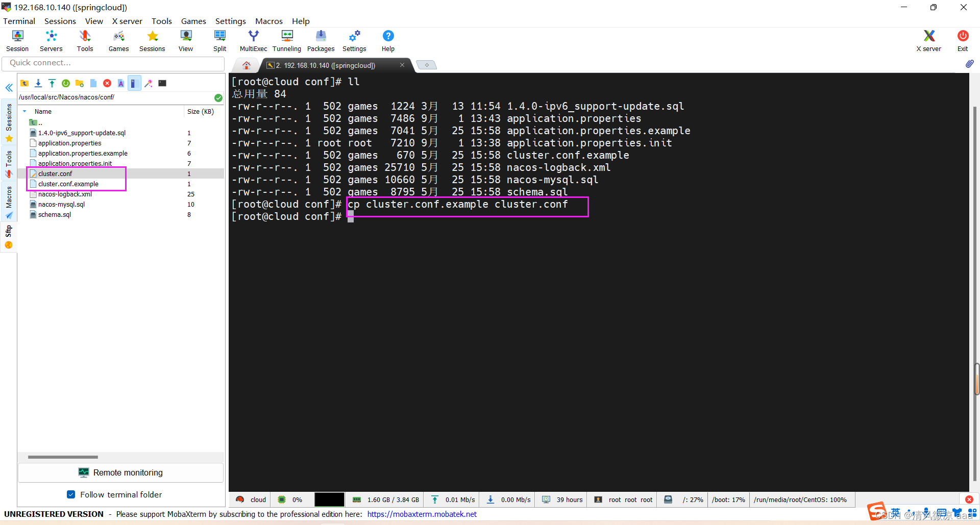
Task: Open the X server menu
Action: 127,21
